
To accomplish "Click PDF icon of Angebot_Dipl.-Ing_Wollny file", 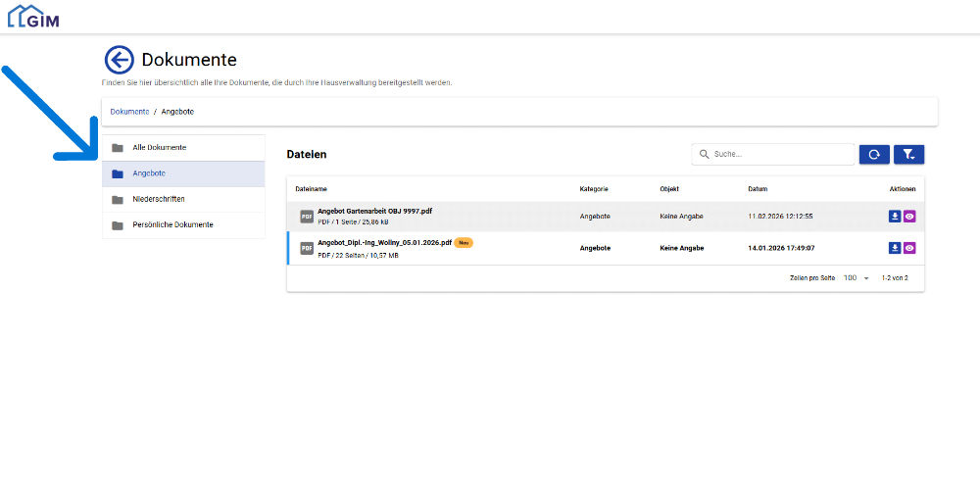I will click(307, 248).
